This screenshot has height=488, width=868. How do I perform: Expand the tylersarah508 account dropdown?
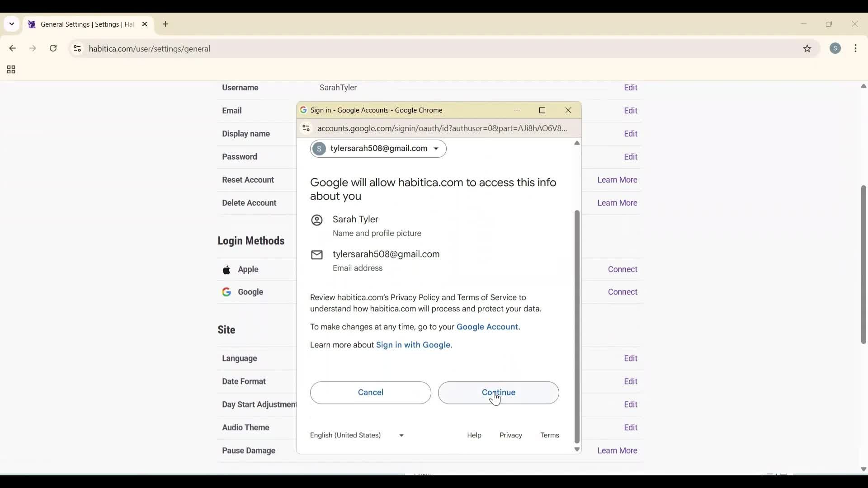[x=436, y=149]
